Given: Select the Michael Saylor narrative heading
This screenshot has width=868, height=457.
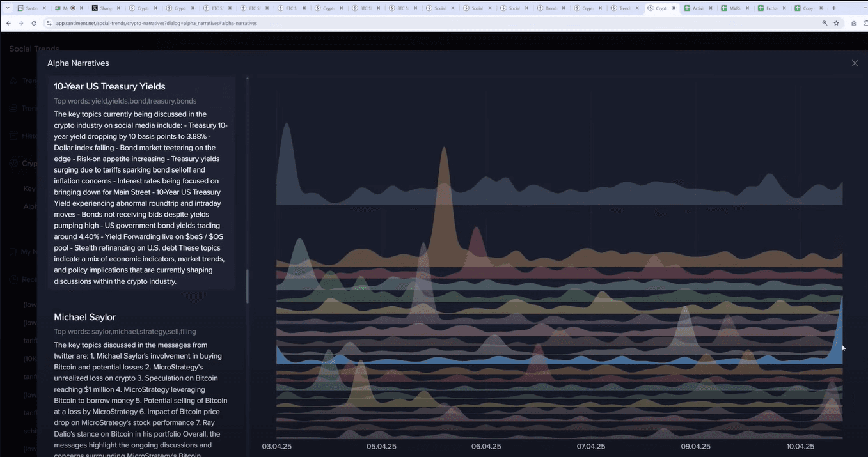Looking at the screenshot, I should pos(84,317).
